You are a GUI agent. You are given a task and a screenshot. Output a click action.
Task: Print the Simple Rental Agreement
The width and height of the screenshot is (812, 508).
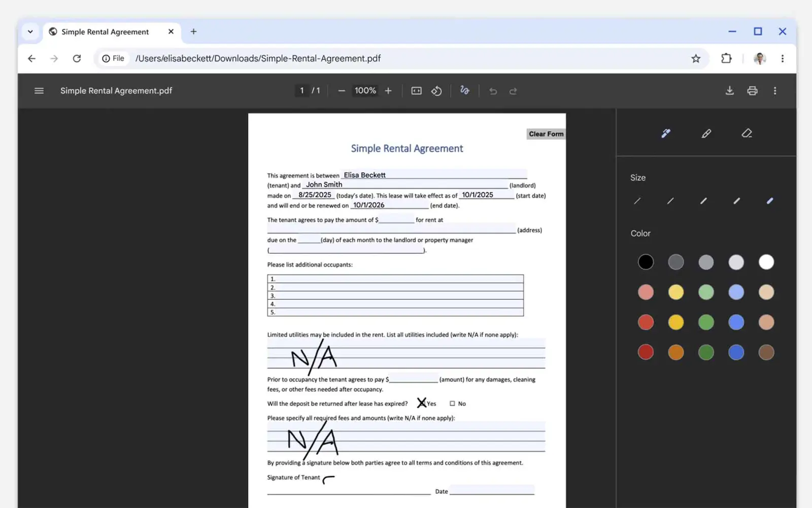coord(752,91)
